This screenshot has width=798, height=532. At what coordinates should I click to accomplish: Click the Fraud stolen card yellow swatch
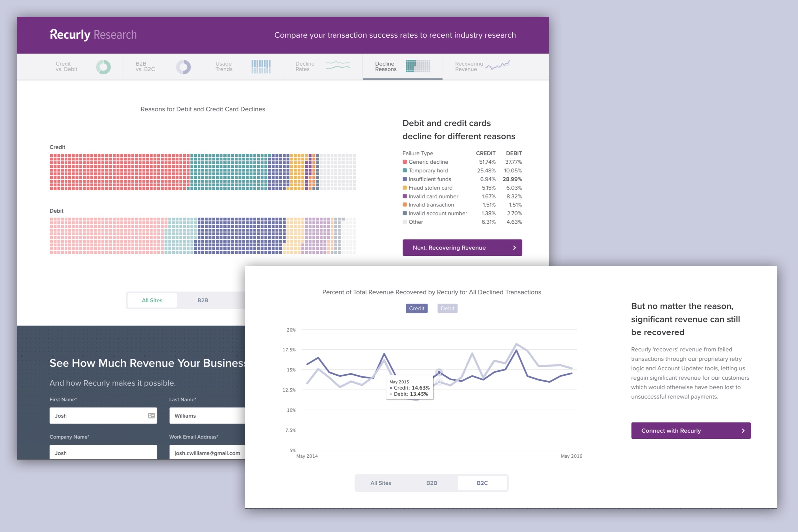tap(404, 188)
